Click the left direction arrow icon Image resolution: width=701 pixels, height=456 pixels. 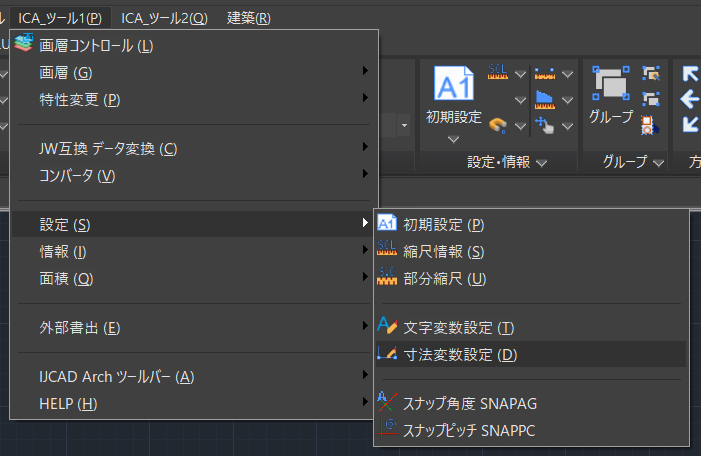click(x=690, y=99)
